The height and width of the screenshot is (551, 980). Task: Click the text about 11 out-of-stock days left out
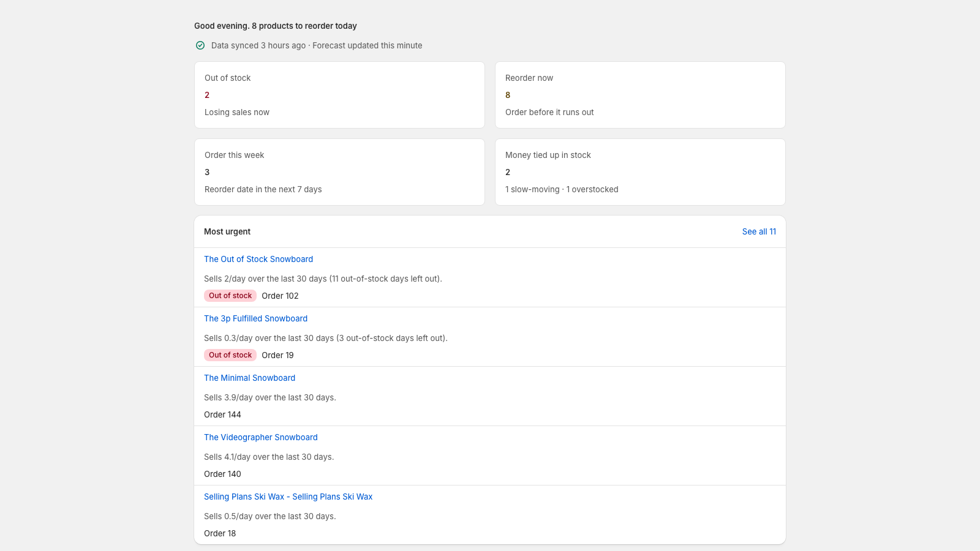[323, 279]
